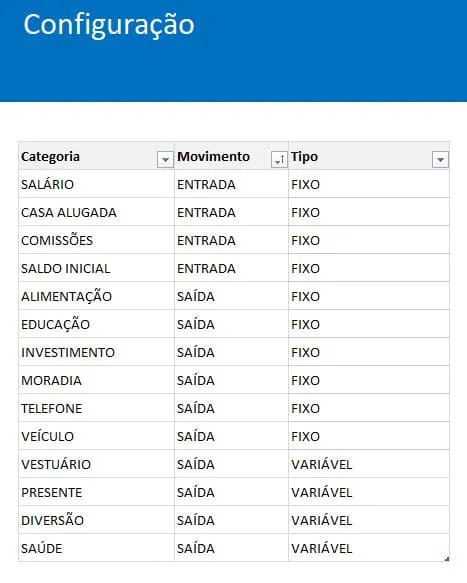This screenshot has height=583, width=467.
Task: Open the Categoria column filter dropdown
Action: [x=165, y=160]
